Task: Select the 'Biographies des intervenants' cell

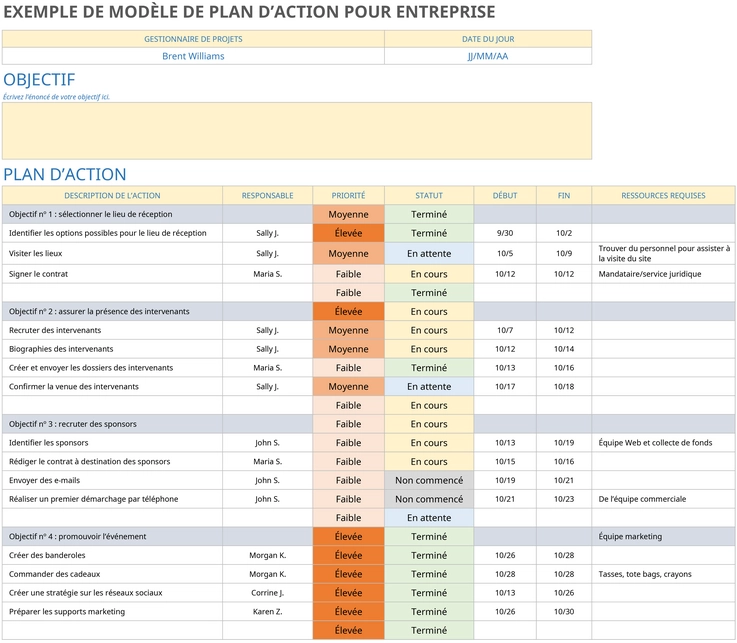Action: click(x=112, y=349)
